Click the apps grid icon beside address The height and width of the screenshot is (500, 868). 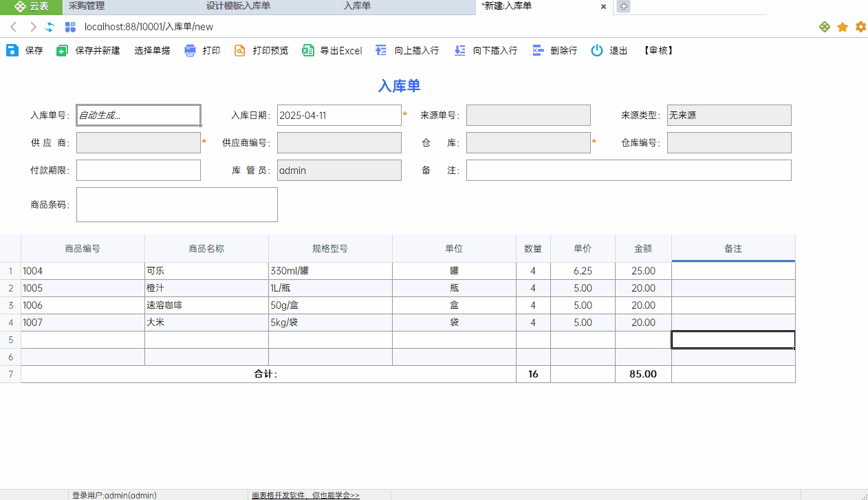click(70, 27)
